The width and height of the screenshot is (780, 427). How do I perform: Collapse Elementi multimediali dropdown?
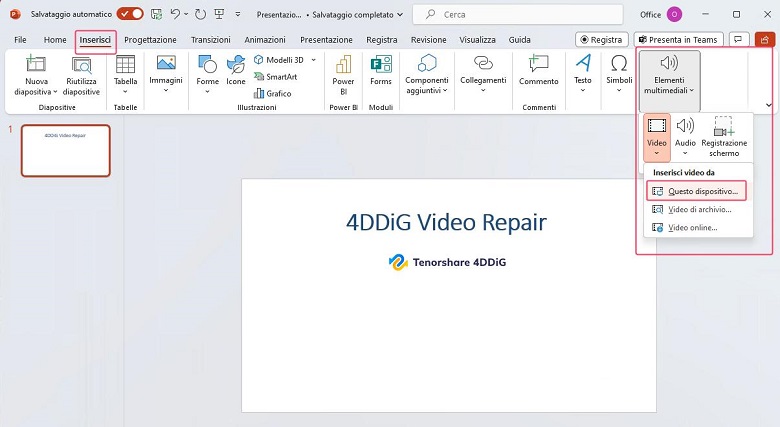point(670,81)
